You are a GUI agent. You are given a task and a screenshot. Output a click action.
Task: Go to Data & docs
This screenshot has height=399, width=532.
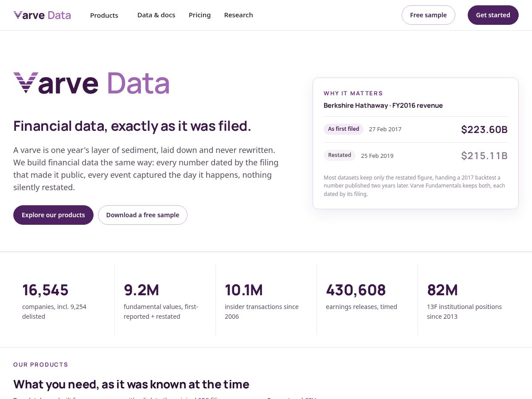click(x=156, y=15)
